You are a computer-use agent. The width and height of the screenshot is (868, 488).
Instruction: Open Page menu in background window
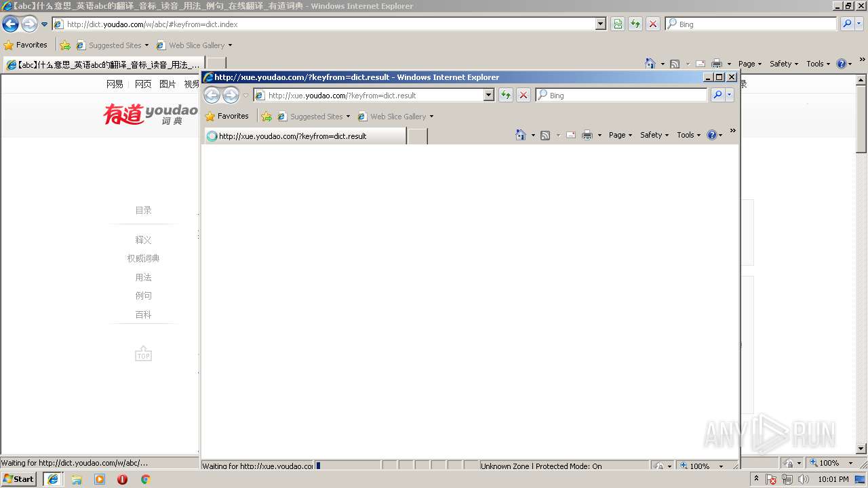(749, 64)
